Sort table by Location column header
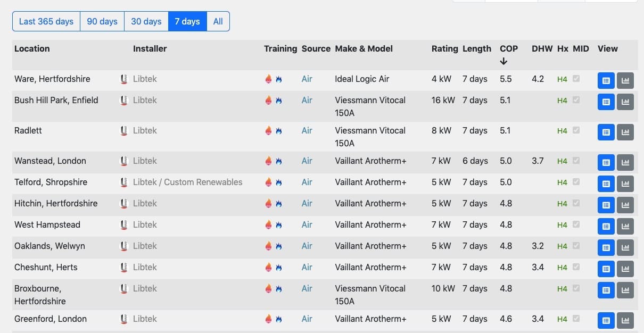 pos(32,48)
